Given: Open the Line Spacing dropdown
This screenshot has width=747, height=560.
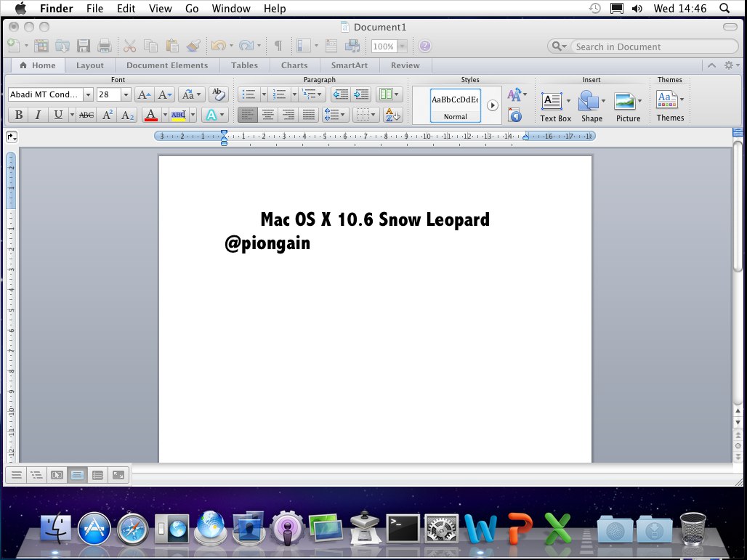Looking at the screenshot, I should tap(334, 115).
